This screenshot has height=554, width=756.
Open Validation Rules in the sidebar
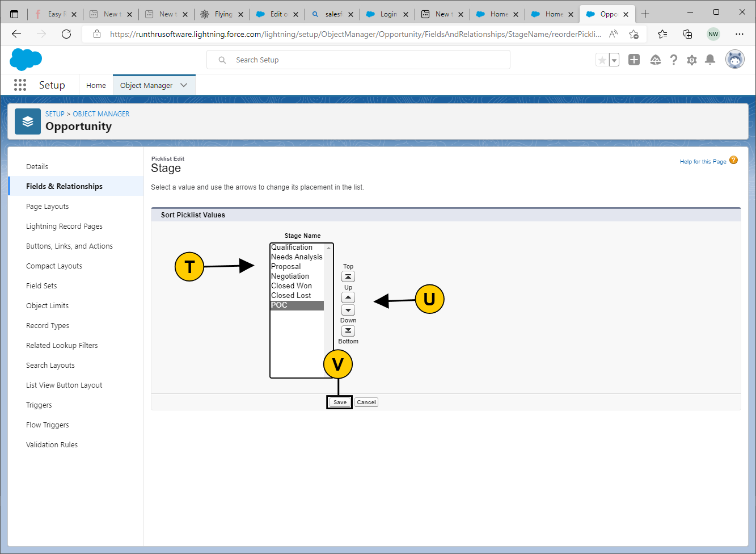pos(52,445)
